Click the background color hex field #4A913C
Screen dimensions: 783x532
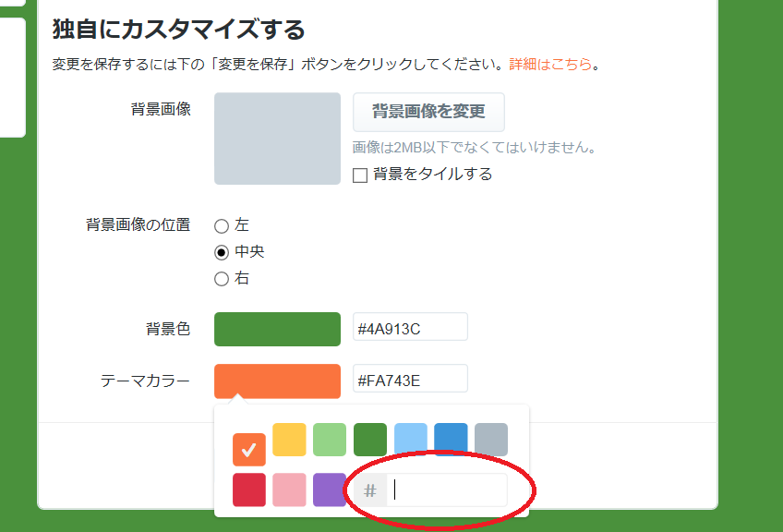(410, 327)
